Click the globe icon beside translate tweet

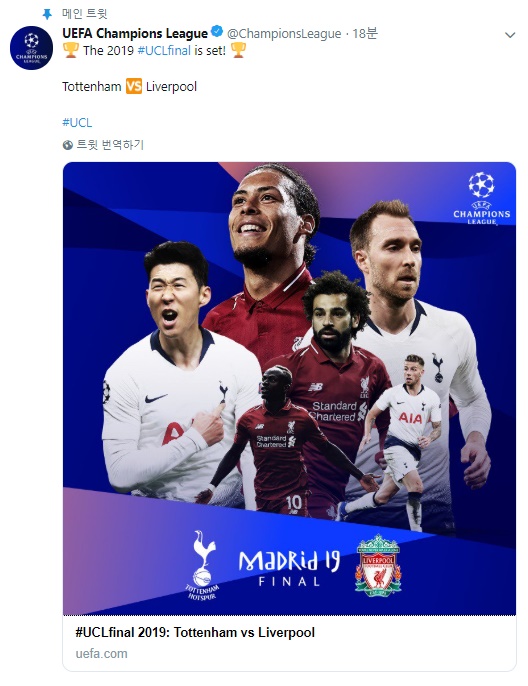click(x=67, y=145)
